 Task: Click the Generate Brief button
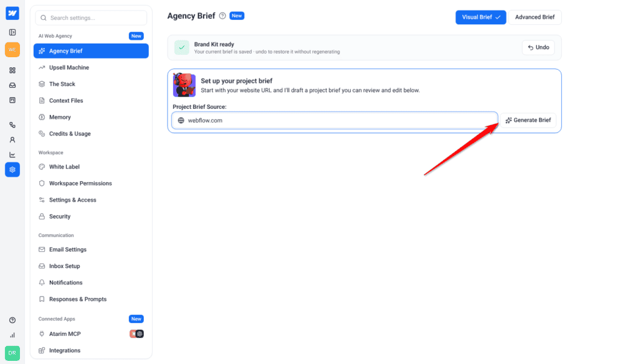click(528, 120)
